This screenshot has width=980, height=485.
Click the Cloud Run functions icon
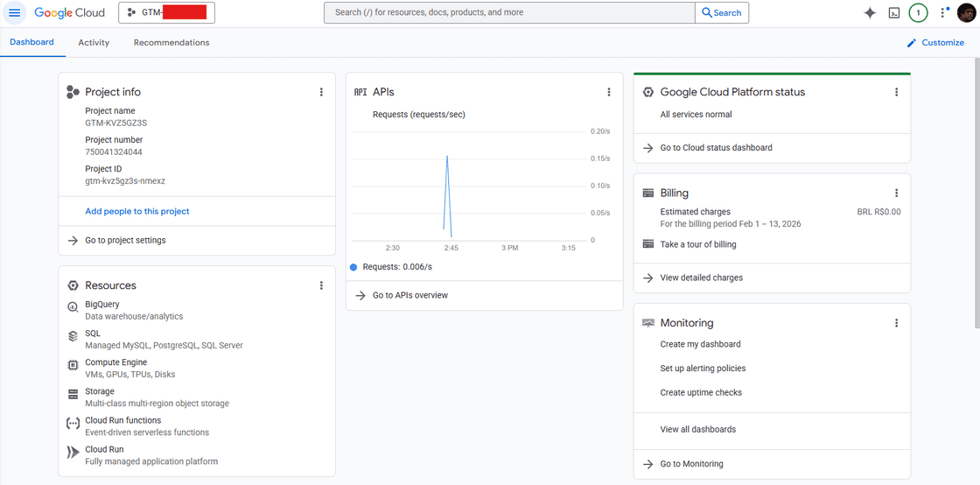click(x=73, y=423)
